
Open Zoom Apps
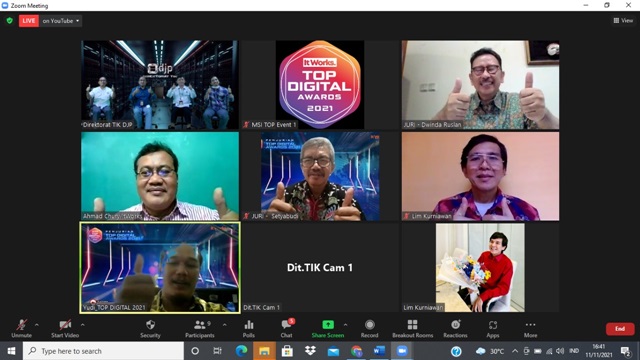pyautogui.click(x=493, y=329)
